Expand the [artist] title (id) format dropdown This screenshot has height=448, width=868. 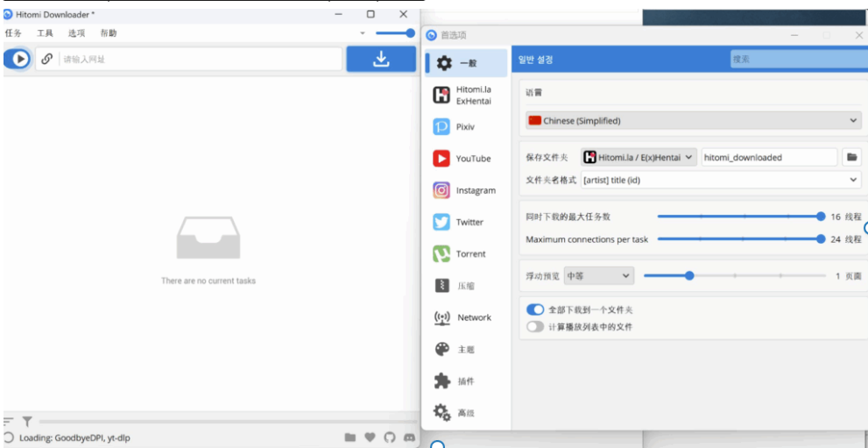pos(721,180)
